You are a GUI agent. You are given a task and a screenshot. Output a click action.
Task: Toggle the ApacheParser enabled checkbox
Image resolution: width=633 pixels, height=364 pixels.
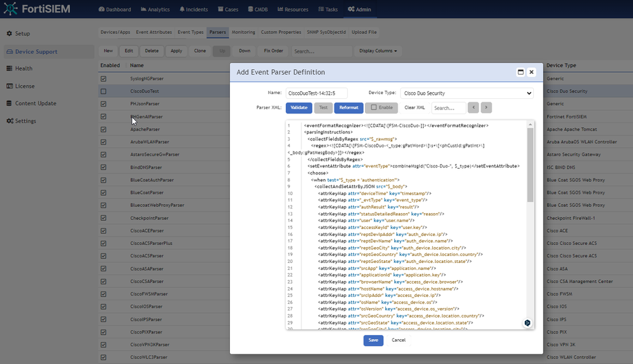pyautogui.click(x=103, y=129)
